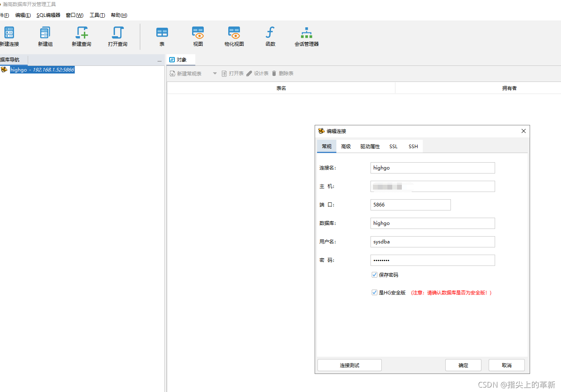The height and width of the screenshot is (392, 561).
Task: Click the 密码 password field
Action: (x=432, y=260)
